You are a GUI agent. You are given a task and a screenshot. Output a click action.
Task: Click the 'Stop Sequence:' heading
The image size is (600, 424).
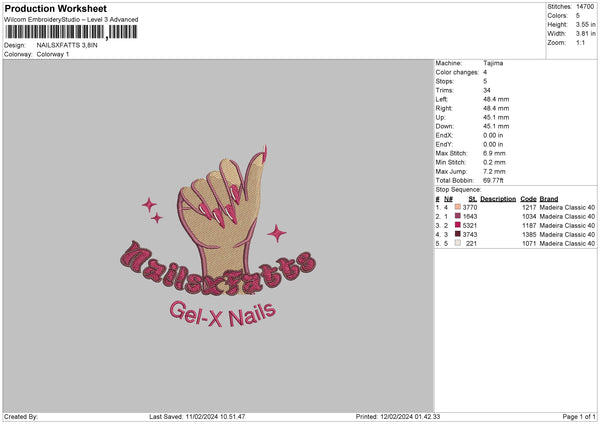(x=458, y=189)
